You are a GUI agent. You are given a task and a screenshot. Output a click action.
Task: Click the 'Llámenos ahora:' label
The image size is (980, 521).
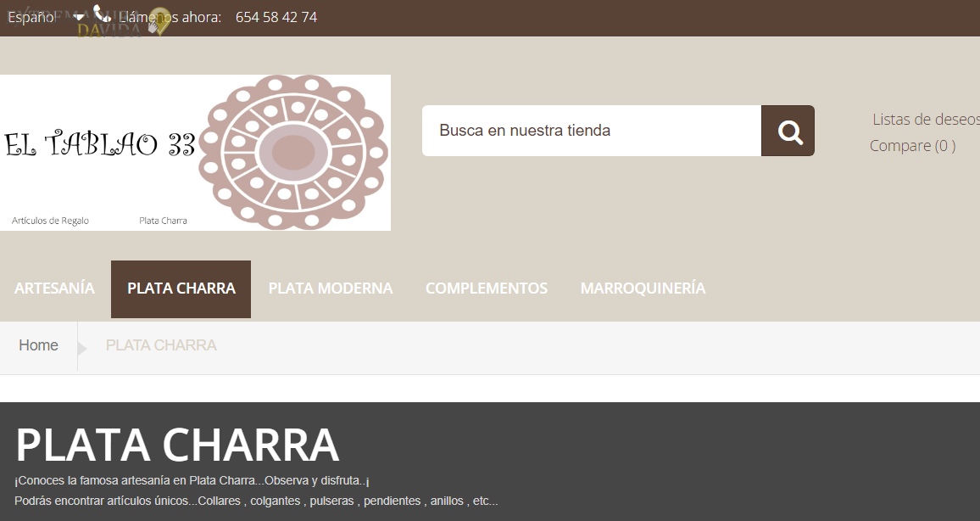[x=174, y=17]
